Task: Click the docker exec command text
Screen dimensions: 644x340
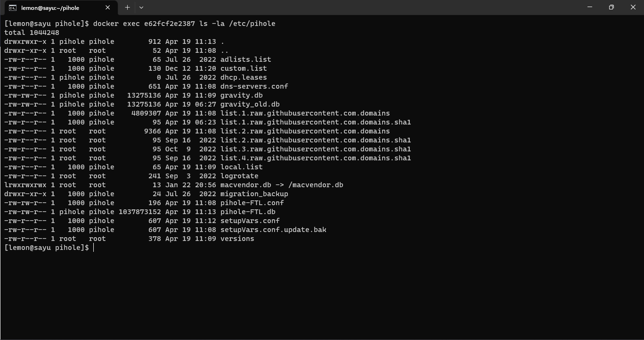Action: tap(184, 24)
